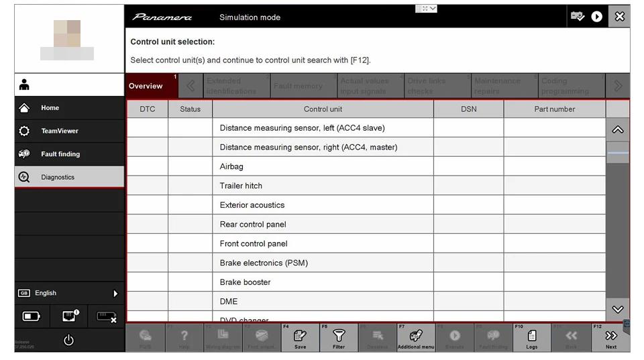Viewport: 644px width, 360px height.
Task: Click the Back F11 button
Action: pos(571,338)
